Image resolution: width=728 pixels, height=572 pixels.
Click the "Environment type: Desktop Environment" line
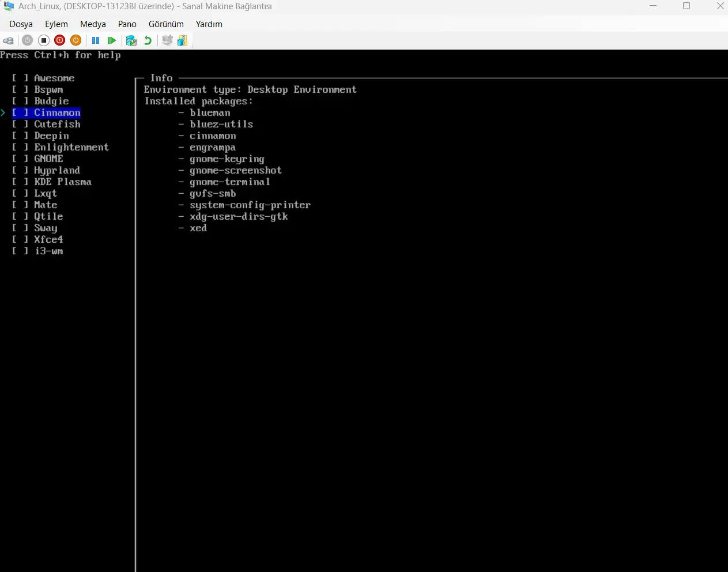pos(250,89)
